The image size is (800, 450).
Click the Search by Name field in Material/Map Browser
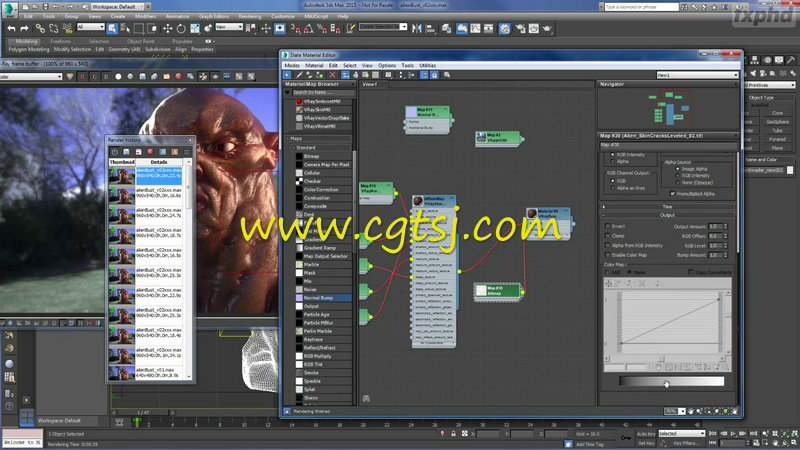pyautogui.click(x=323, y=92)
